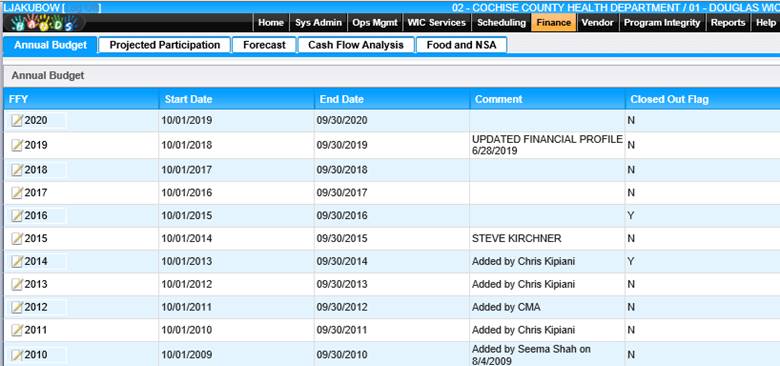Click the start date 10/01/2015
The width and height of the screenshot is (780, 366).
click(187, 216)
